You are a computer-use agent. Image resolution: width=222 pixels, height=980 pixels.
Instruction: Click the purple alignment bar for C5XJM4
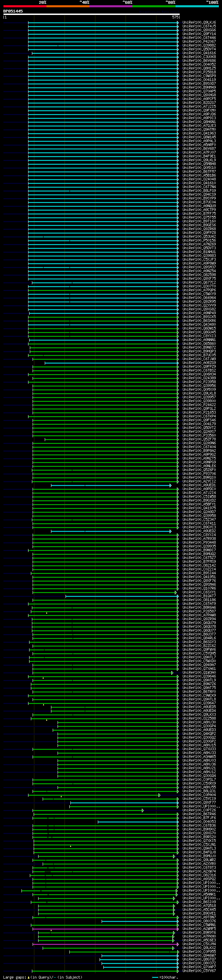(x=105, y=944)
